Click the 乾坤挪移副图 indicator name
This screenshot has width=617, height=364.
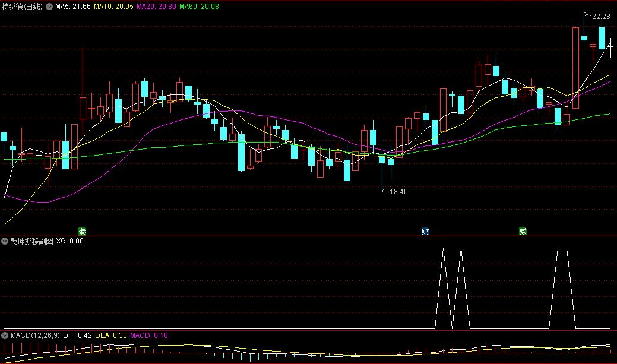pyautogui.click(x=31, y=241)
